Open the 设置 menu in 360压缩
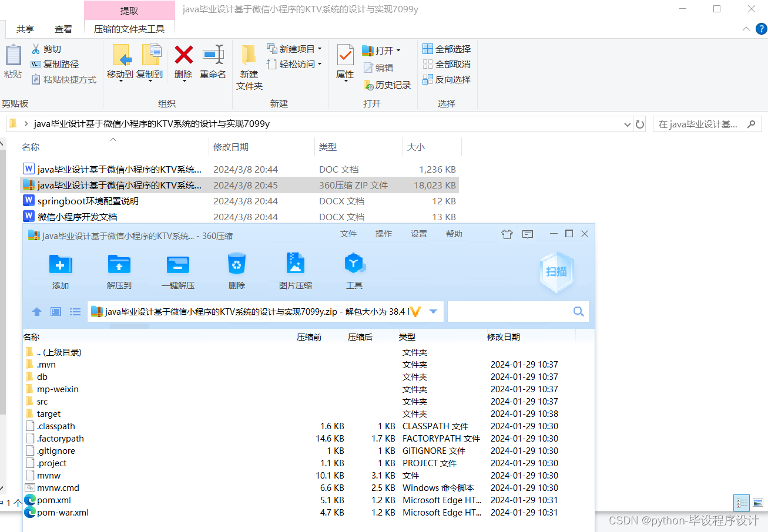 pyautogui.click(x=419, y=234)
